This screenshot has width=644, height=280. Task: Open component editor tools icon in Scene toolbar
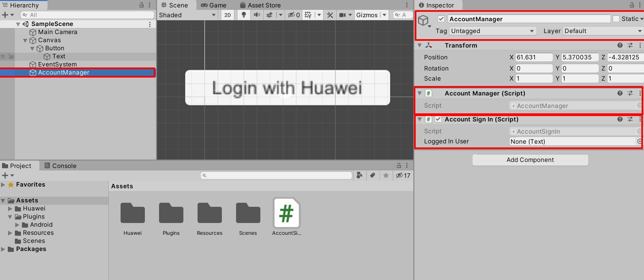tap(330, 15)
